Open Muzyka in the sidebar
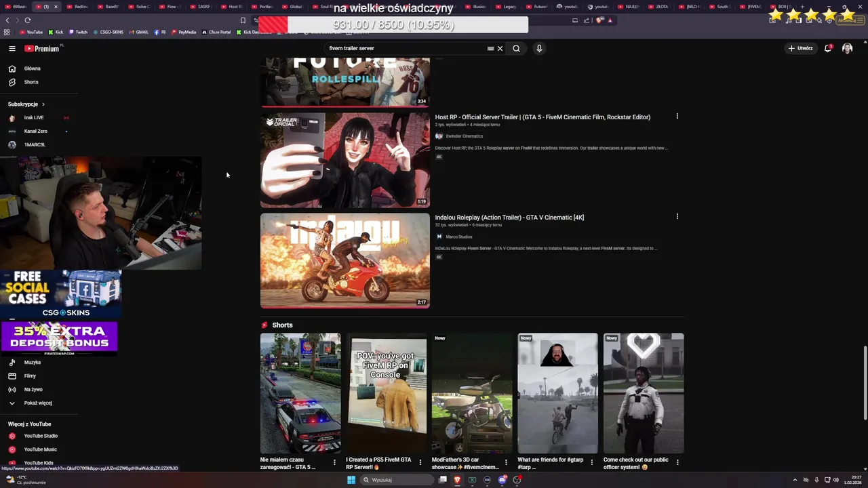Image resolution: width=868 pixels, height=488 pixels. click(x=32, y=363)
